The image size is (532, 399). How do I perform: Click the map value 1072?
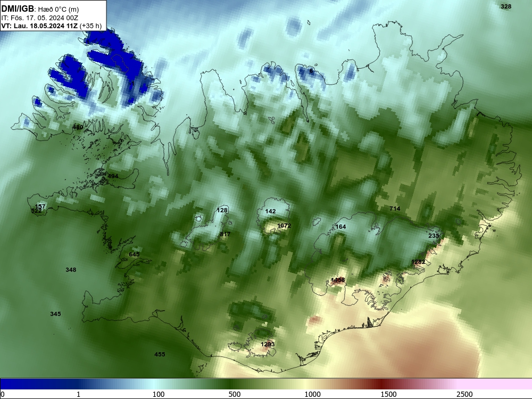(284, 226)
